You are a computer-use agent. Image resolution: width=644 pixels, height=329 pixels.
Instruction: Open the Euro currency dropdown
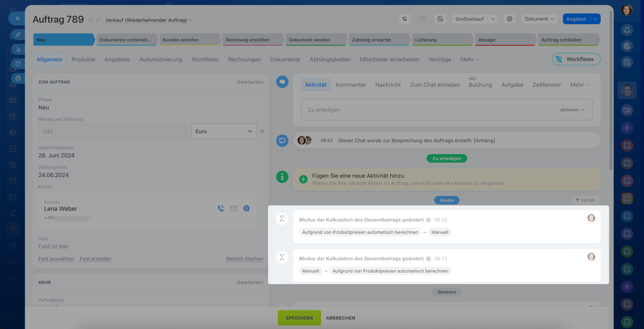click(x=224, y=131)
